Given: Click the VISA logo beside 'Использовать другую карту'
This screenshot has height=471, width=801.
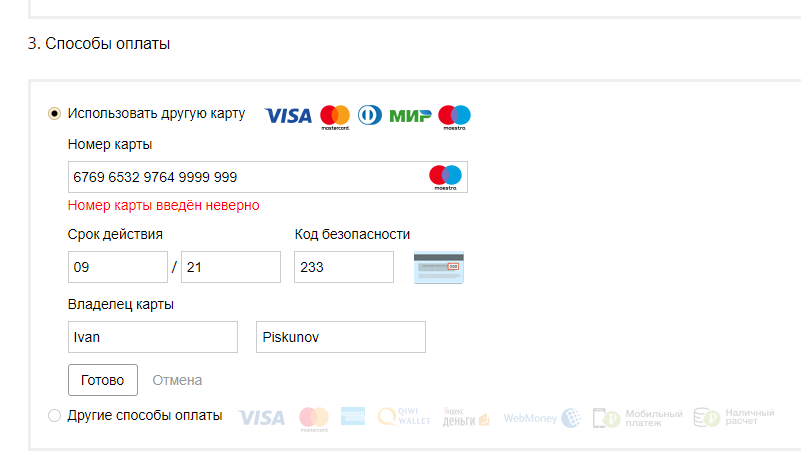Looking at the screenshot, I should [288, 116].
